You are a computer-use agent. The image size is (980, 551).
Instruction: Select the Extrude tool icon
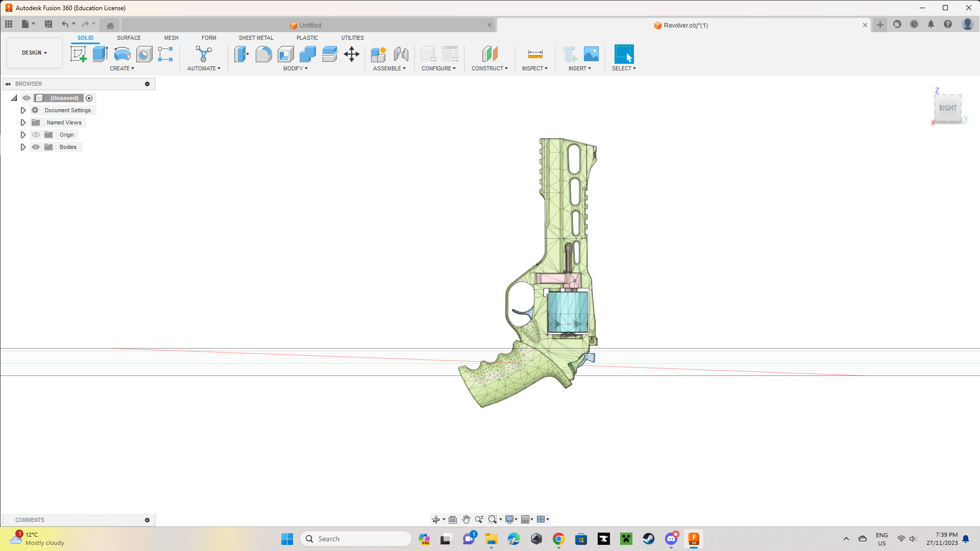pos(100,54)
